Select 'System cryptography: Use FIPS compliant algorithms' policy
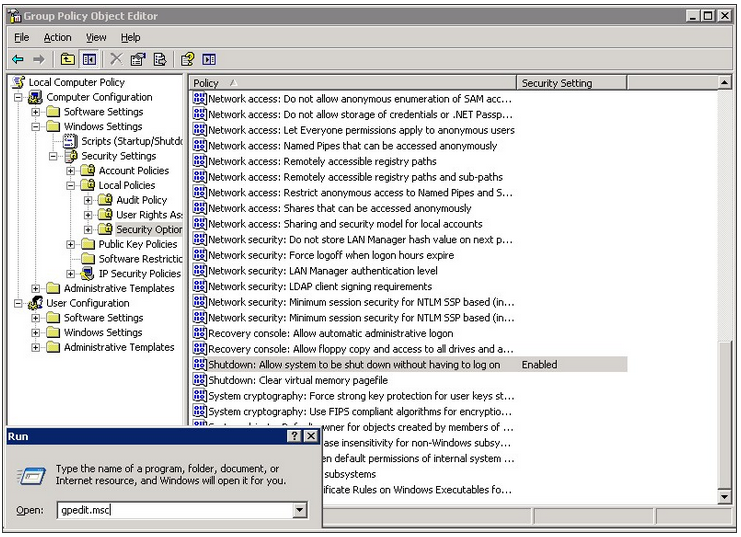741x537 pixels. click(360, 411)
